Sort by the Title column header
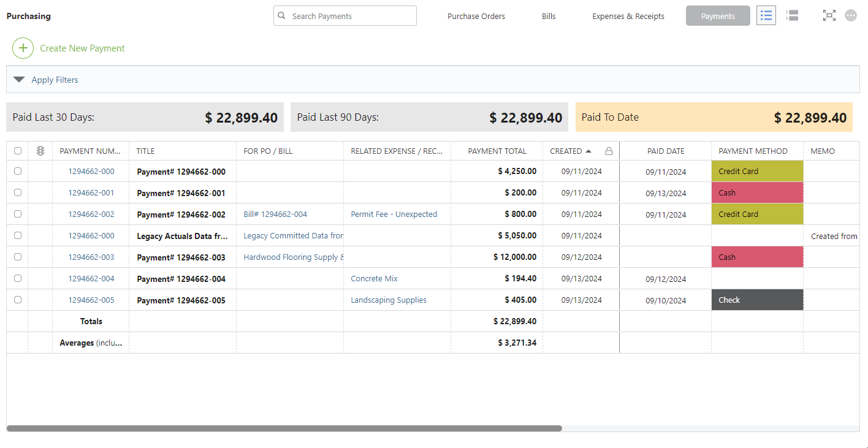Viewport: 868px width, 448px height. [x=145, y=151]
